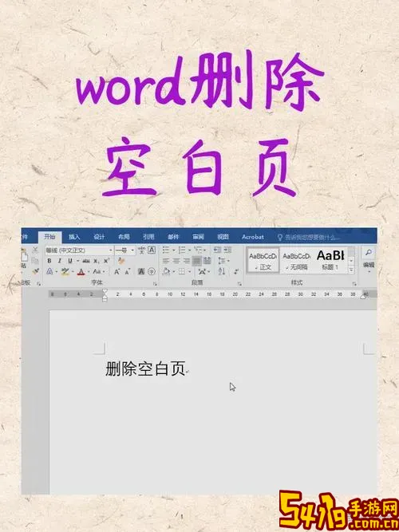The height and width of the screenshot is (532, 399).
Task: Toggle superscript formatting
Action: [106, 261]
